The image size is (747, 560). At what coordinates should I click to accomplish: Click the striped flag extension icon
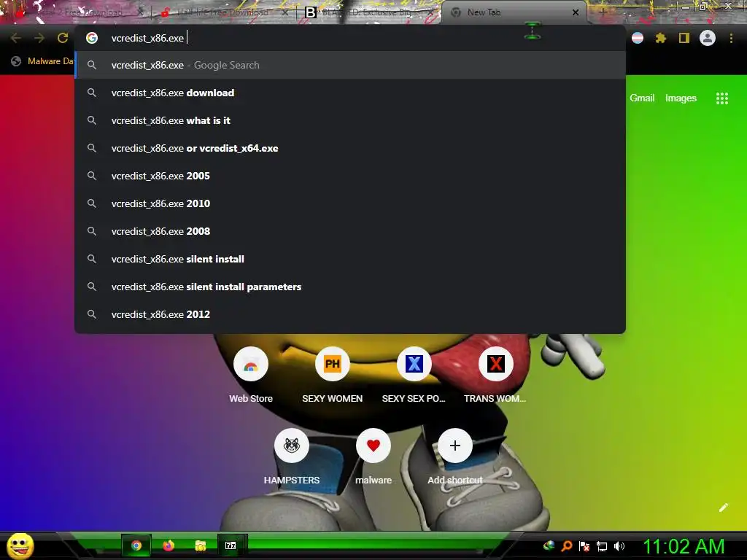coord(638,38)
